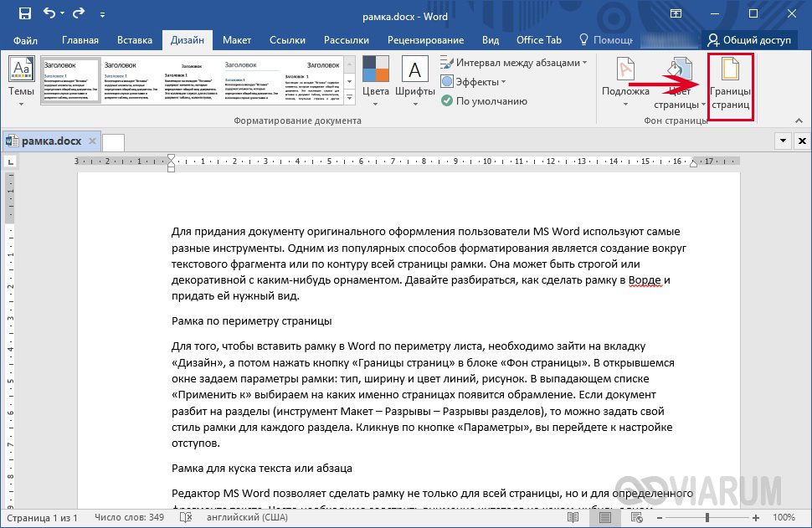Open a new blank document tab
812x528 pixels.
pos(113,142)
